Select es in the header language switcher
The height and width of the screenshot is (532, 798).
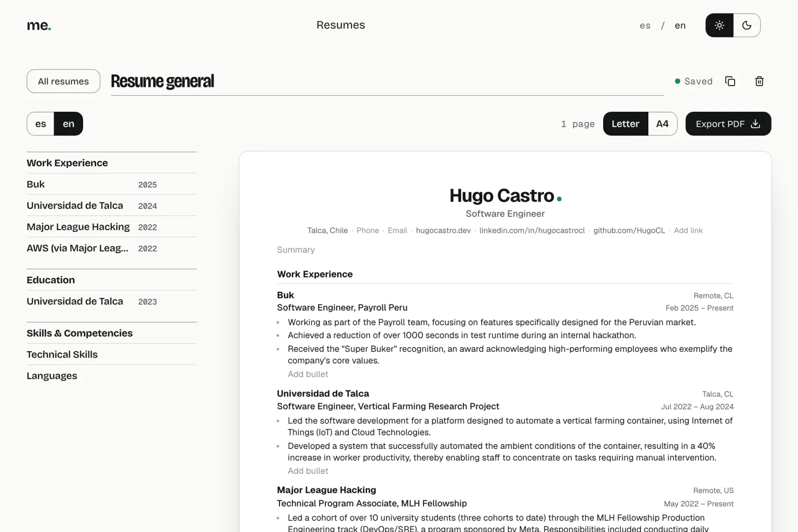coord(645,25)
